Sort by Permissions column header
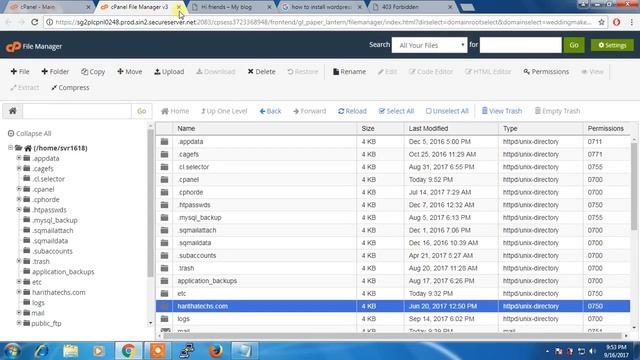 click(x=606, y=128)
